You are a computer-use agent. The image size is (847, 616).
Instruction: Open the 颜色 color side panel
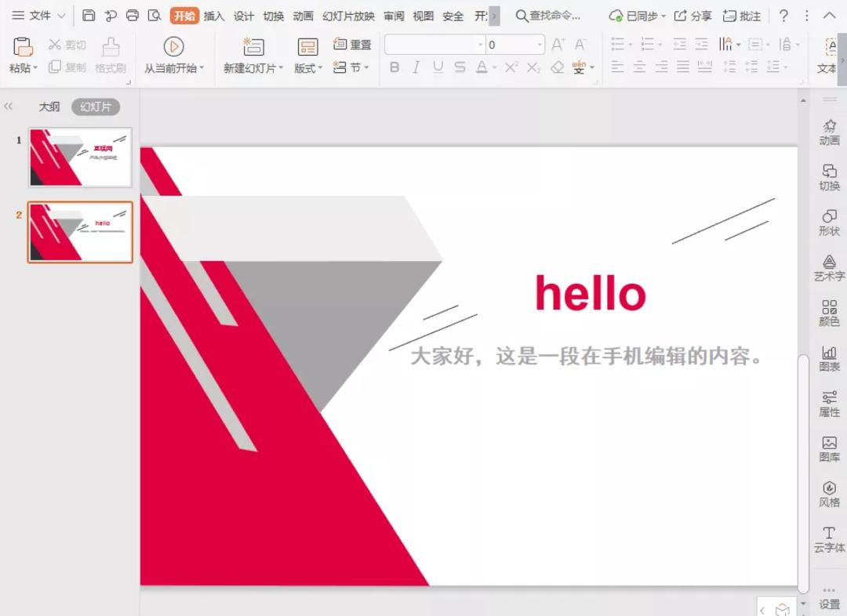[x=829, y=313]
